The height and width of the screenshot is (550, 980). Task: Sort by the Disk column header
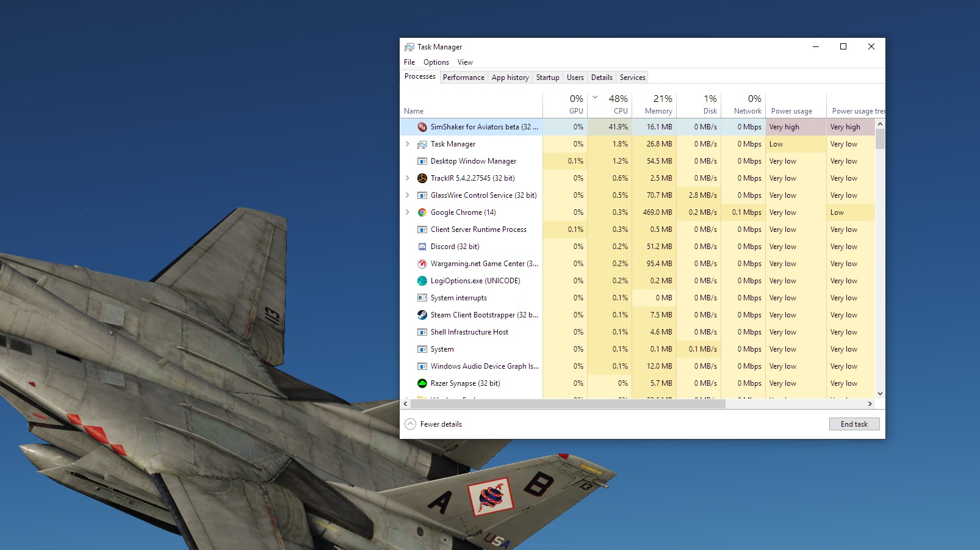tap(699, 105)
